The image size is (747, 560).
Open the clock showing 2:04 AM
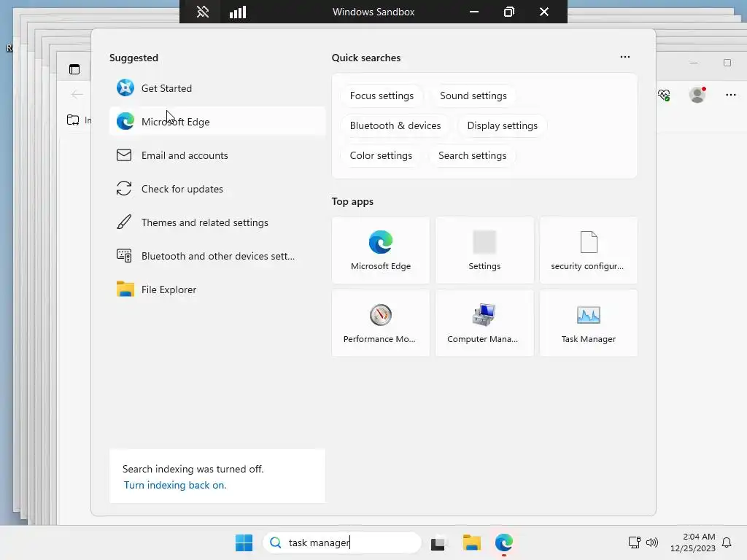pyautogui.click(x=693, y=542)
